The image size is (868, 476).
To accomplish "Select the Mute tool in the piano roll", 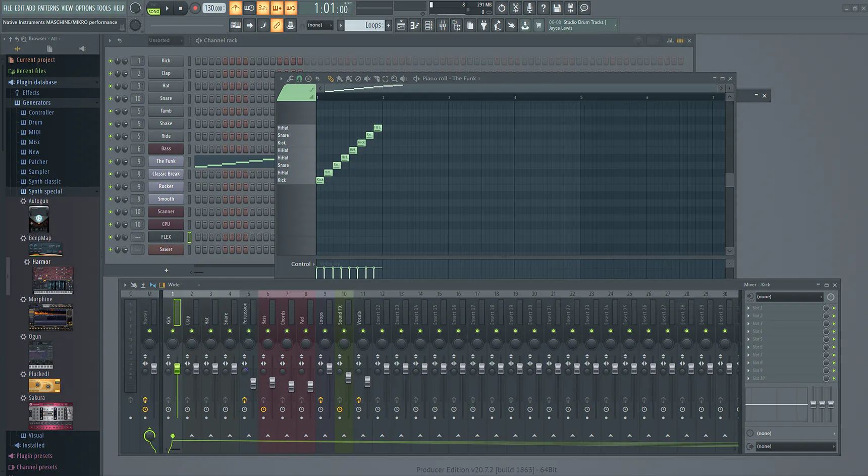I will pyautogui.click(x=367, y=79).
